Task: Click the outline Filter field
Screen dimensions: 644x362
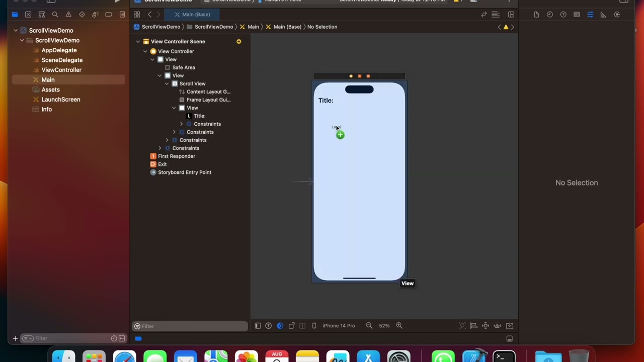Action: (190, 326)
